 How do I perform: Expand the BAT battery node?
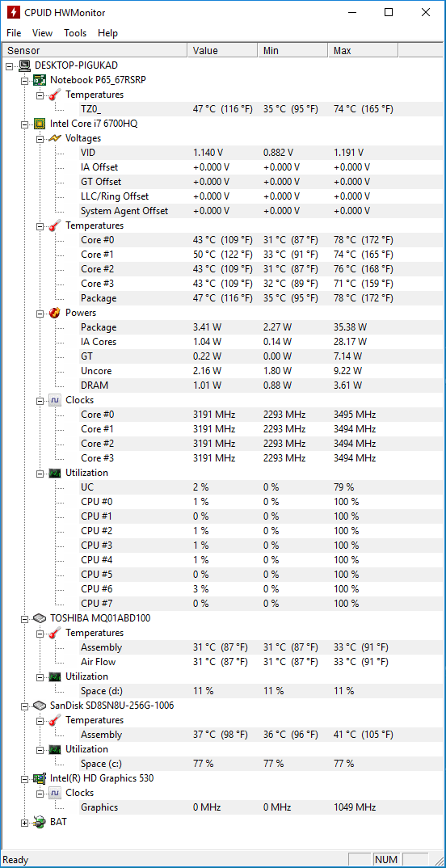tap(24, 823)
